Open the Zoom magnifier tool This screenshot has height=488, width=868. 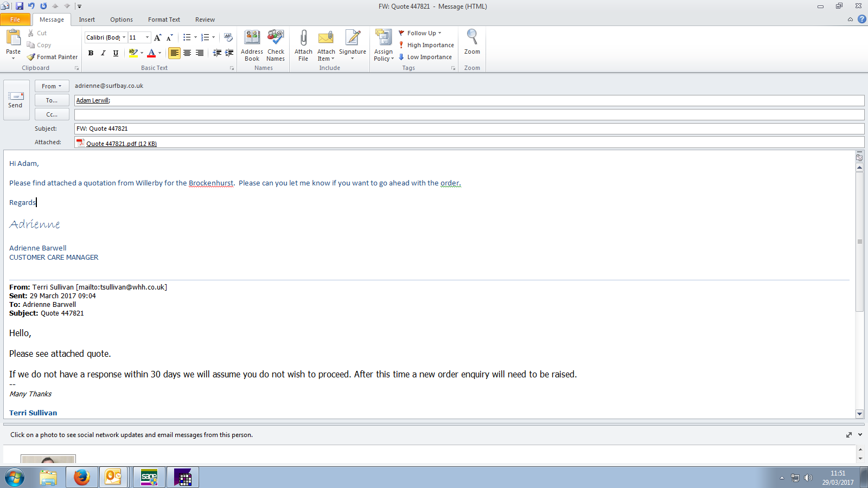(x=472, y=38)
